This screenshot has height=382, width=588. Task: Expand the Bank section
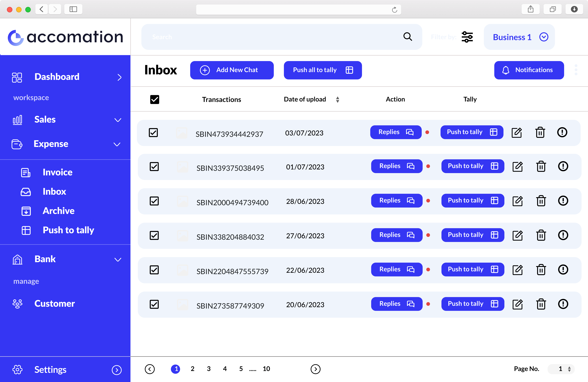pos(118,259)
